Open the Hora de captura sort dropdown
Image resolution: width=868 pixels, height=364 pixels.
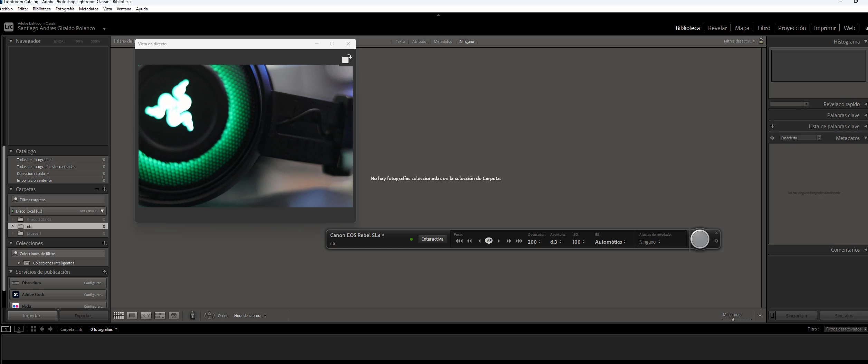(x=250, y=316)
